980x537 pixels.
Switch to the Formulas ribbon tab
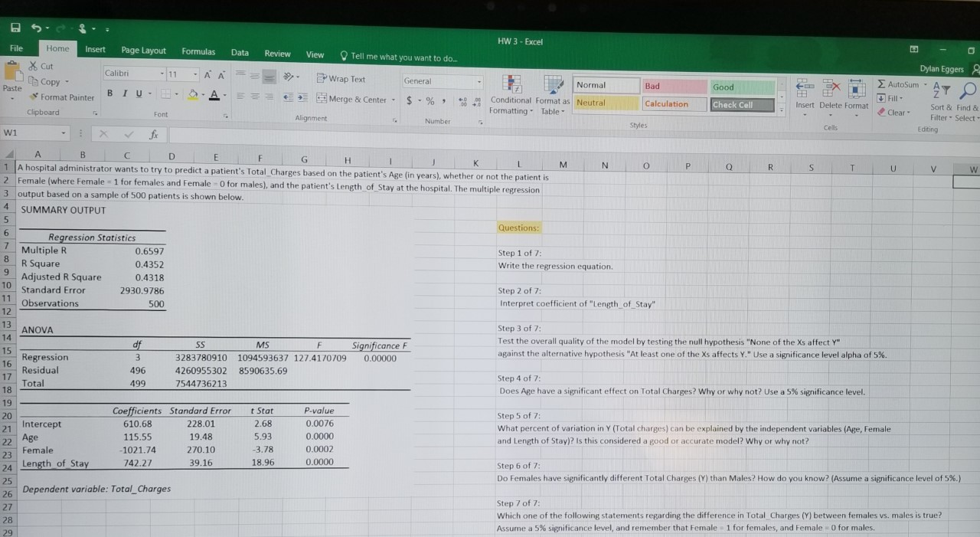[198, 51]
